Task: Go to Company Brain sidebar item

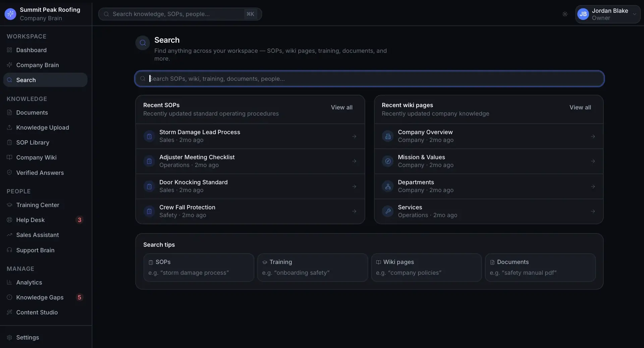Action: point(45,65)
